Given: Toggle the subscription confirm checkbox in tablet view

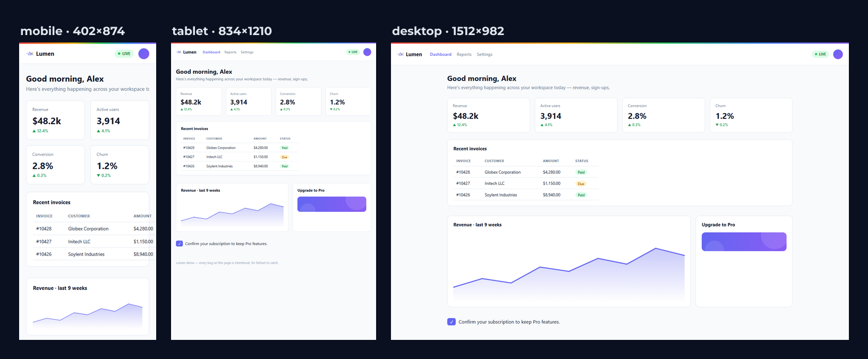Looking at the screenshot, I should (x=180, y=244).
